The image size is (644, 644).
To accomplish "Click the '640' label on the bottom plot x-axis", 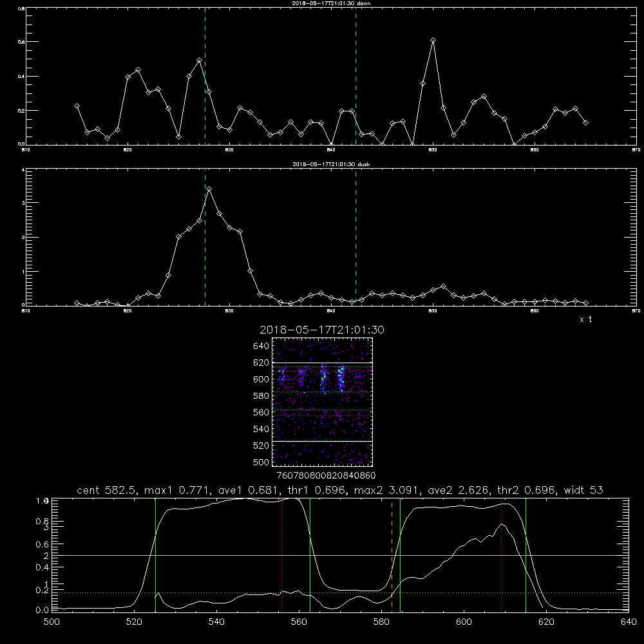I will (x=629, y=622).
